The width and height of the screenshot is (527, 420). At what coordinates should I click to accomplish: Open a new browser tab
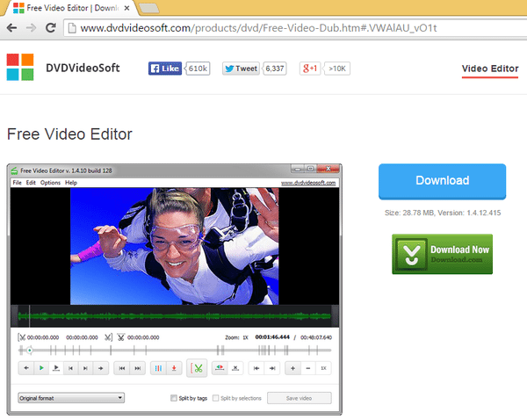coord(149,8)
